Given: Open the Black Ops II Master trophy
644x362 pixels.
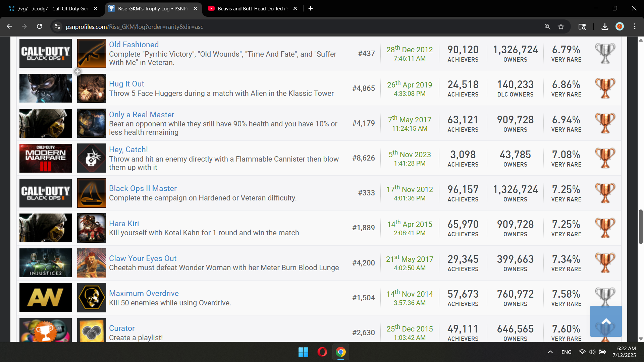Looking at the screenshot, I should click(143, 188).
